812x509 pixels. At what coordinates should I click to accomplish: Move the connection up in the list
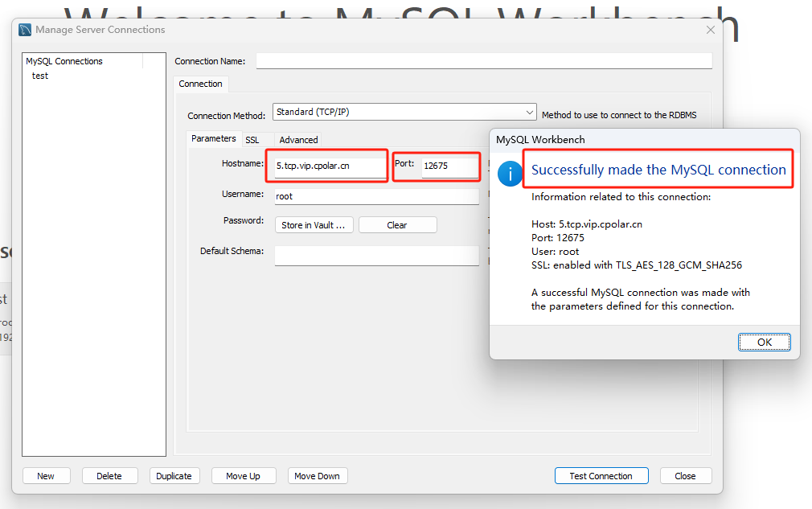pyautogui.click(x=244, y=476)
